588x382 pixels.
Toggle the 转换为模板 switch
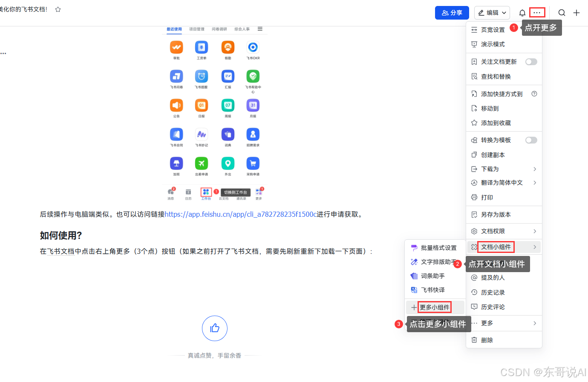(531, 140)
